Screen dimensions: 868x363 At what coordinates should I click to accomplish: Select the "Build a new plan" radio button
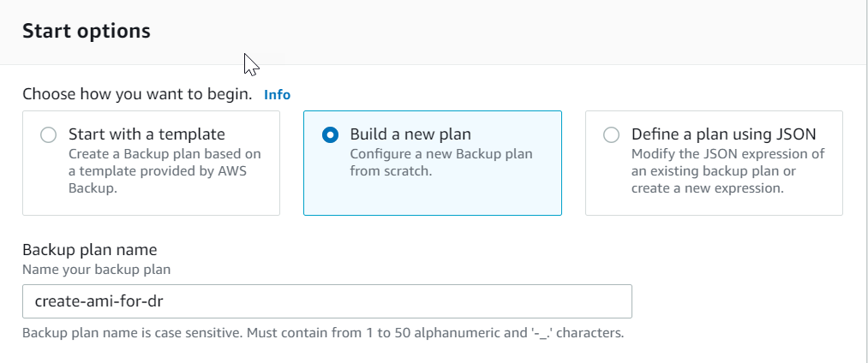pos(330,135)
